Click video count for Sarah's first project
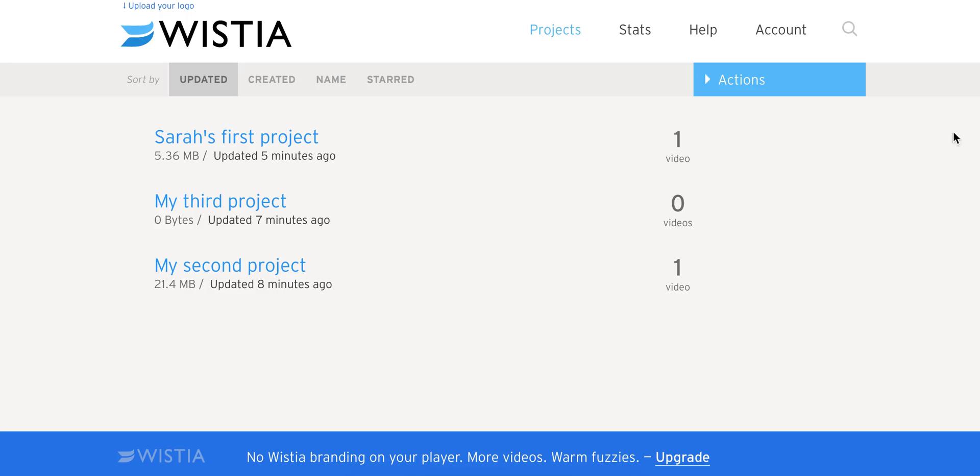 (x=678, y=147)
